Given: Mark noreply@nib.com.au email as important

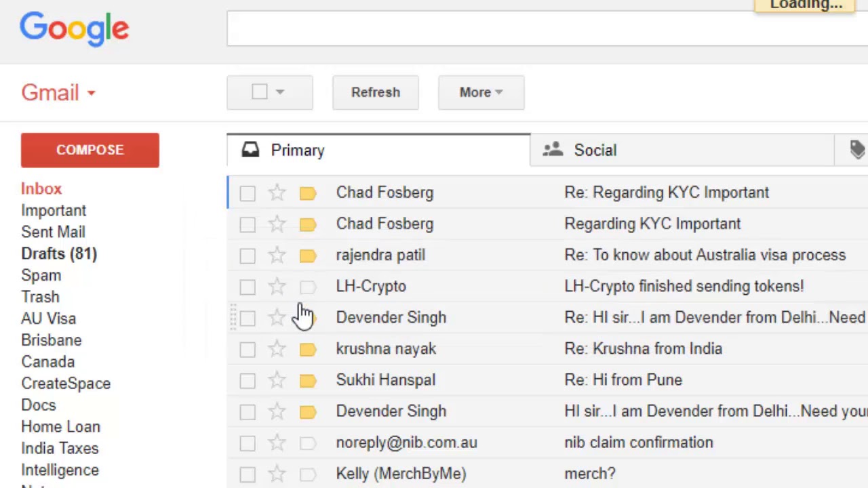Looking at the screenshot, I should (x=308, y=443).
